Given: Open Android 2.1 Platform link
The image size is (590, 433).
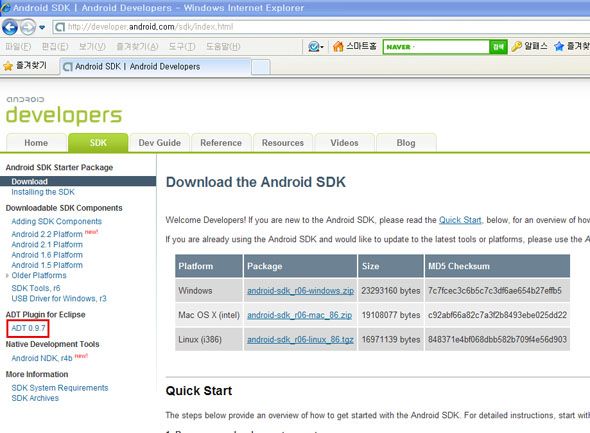Looking at the screenshot, I should click(x=47, y=245).
